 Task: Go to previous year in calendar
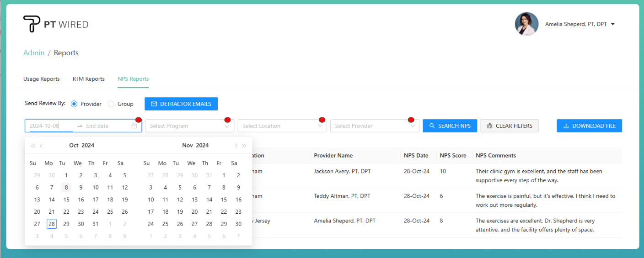coord(33,146)
